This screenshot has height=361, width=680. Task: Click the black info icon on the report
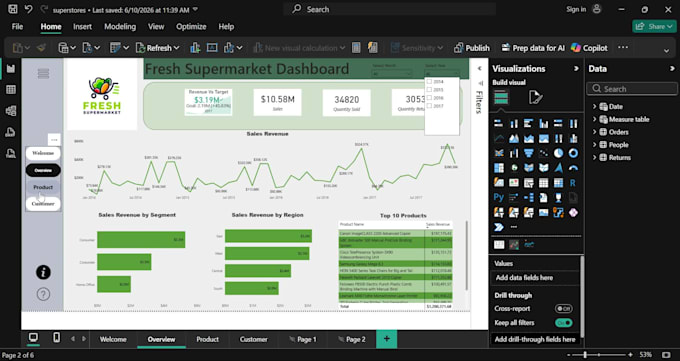tap(43, 272)
